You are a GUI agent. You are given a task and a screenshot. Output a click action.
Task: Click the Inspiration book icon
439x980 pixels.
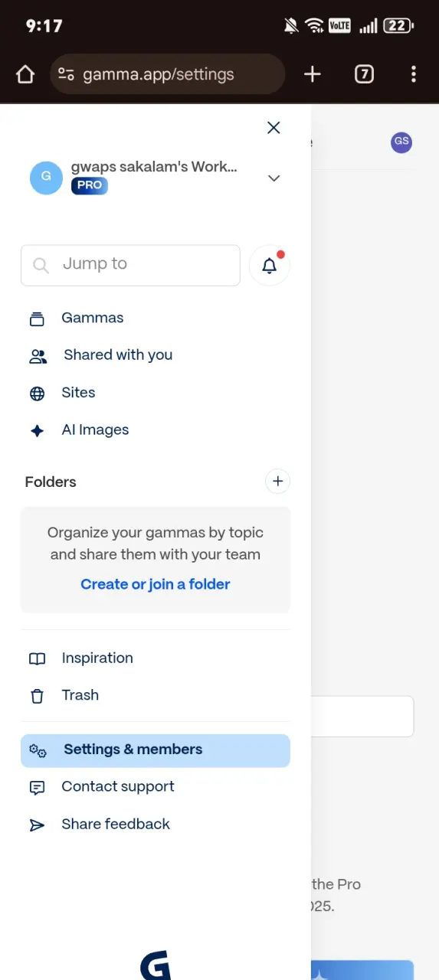(x=37, y=658)
